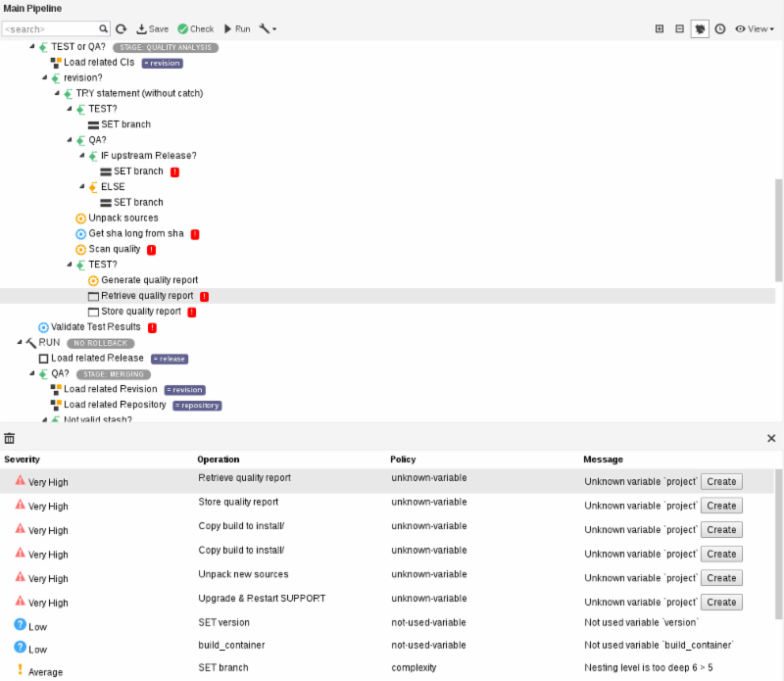Click into the search input field

click(x=50, y=29)
